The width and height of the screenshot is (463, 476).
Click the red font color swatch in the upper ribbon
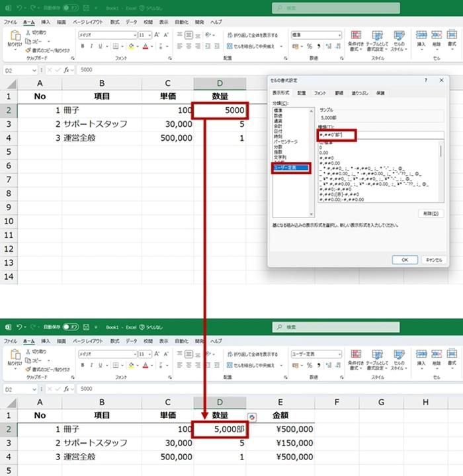[145, 46]
